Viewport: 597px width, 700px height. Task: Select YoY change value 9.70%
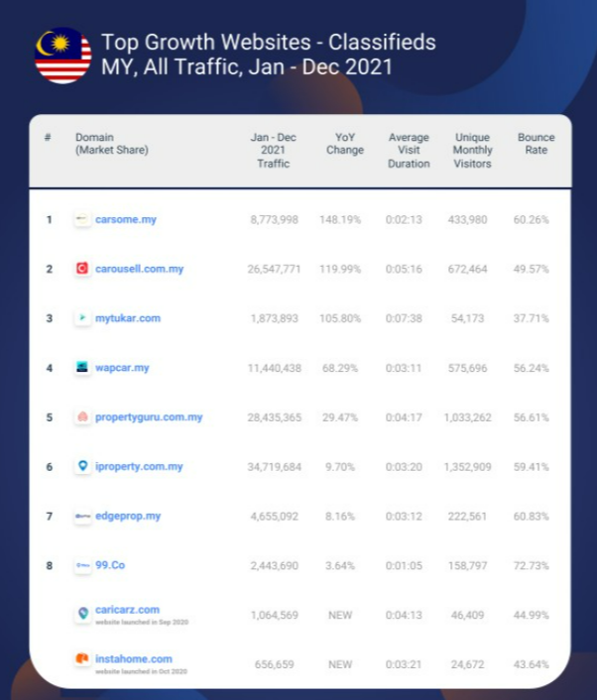[340, 467]
